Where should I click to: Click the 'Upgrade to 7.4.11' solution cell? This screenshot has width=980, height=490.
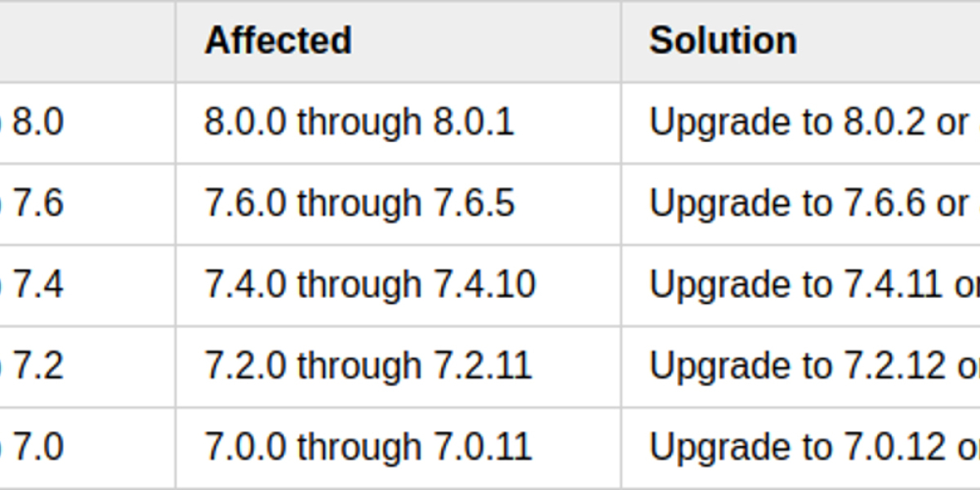pyautogui.click(x=813, y=285)
